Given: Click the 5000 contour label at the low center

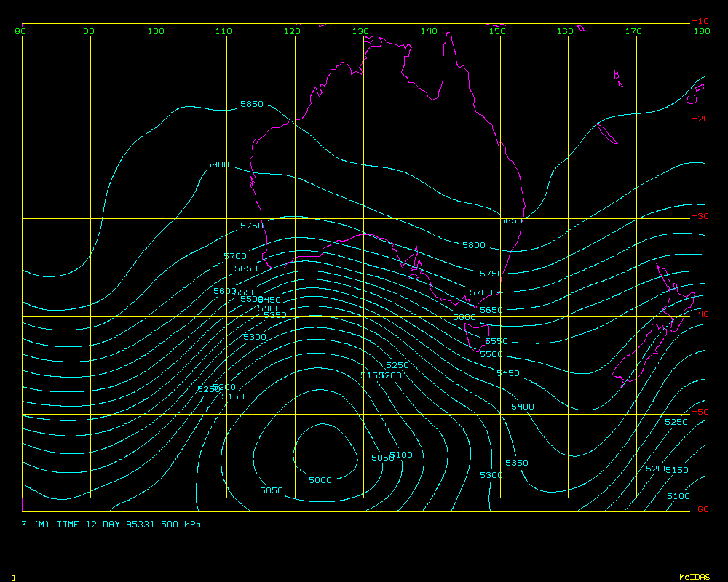Looking at the screenshot, I should point(320,480).
